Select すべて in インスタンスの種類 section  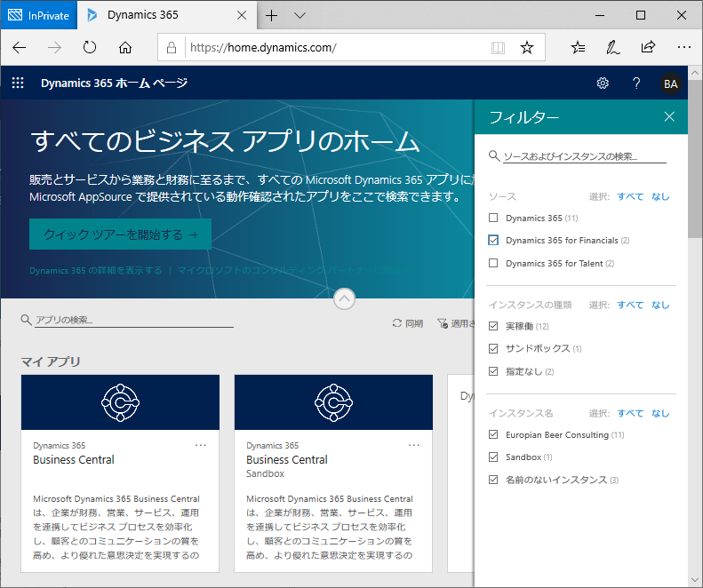(630, 305)
